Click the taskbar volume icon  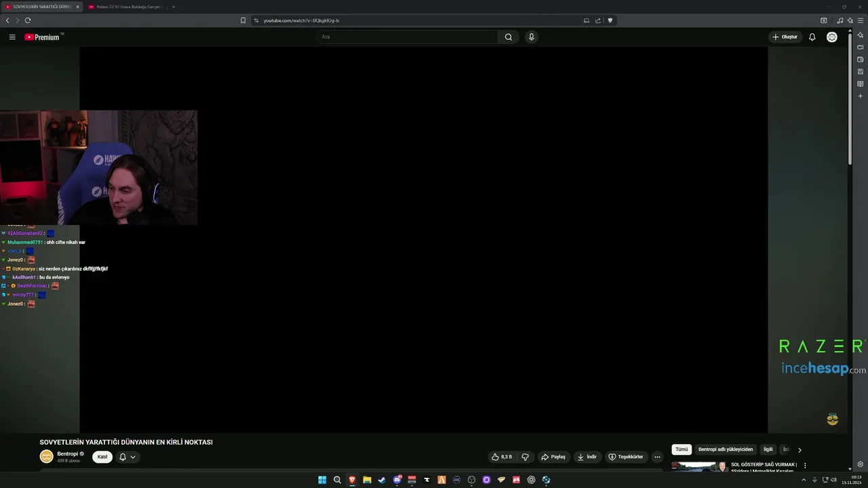click(x=834, y=480)
